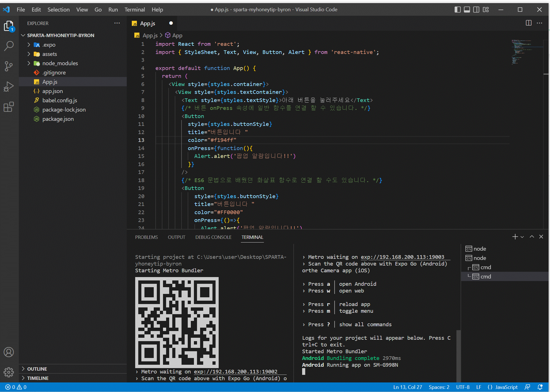The image size is (550, 392).
Task: Click the exp://192.168.200.113:19002 link
Action: (x=236, y=371)
